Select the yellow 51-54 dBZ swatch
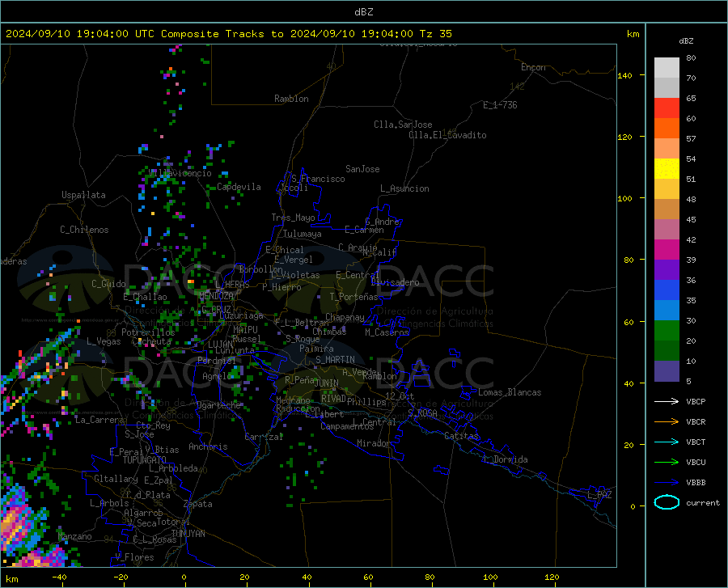Screen dimensions: 728x588 point(667,169)
